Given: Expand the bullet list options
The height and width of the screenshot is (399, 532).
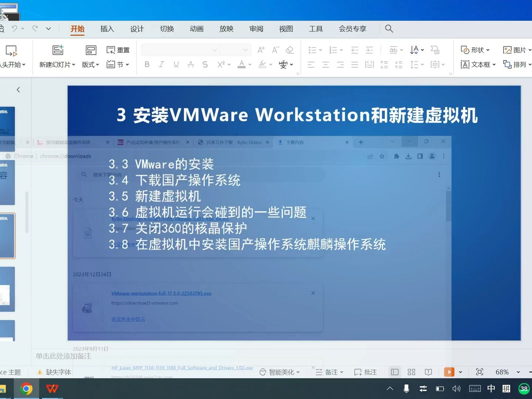Looking at the screenshot, I should click(x=320, y=50).
